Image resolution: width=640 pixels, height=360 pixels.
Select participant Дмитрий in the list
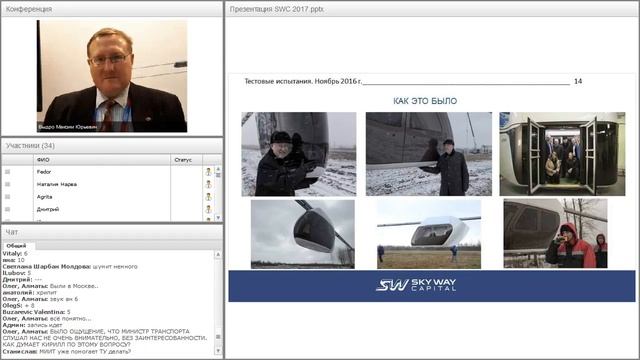(48, 209)
